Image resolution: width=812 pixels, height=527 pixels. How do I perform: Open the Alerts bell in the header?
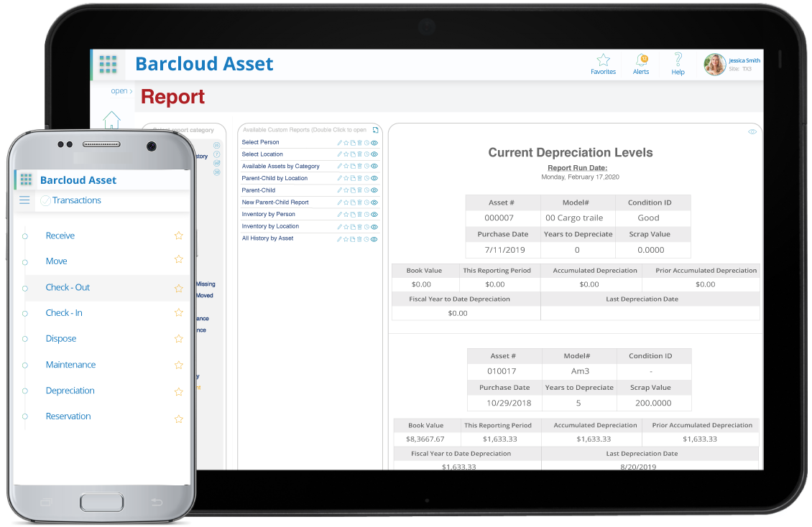[641, 65]
